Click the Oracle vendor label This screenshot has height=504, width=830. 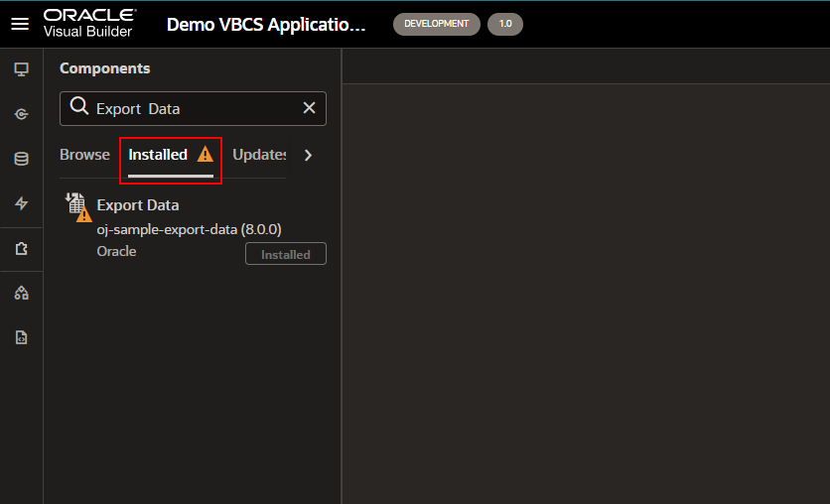tap(116, 251)
